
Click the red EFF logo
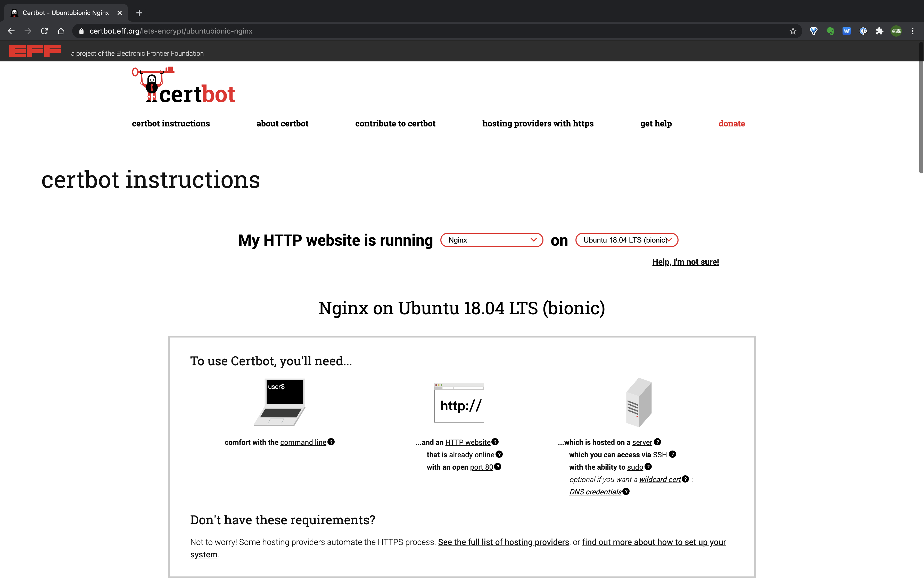(x=35, y=51)
